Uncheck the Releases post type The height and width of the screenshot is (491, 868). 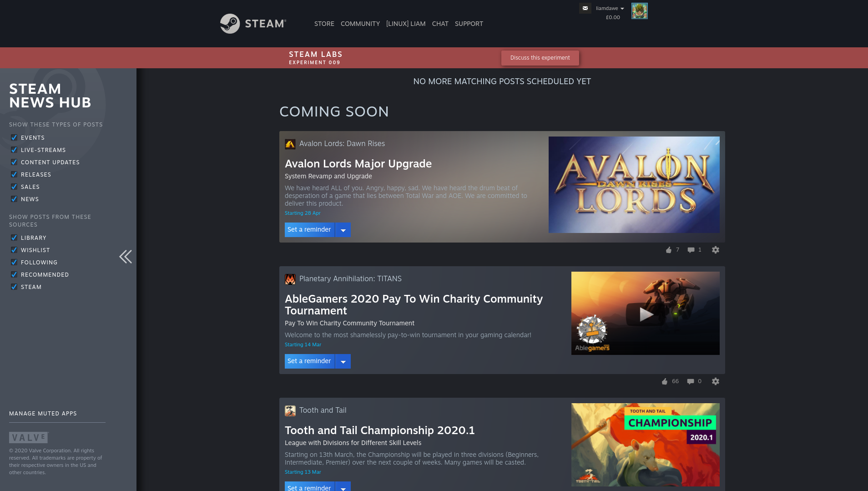click(x=14, y=174)
